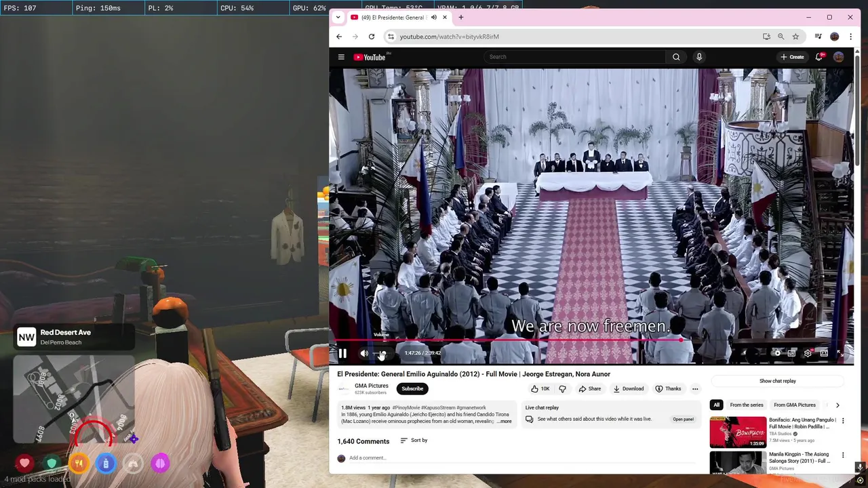868x488 pixels.
Task: Open GMA Pictures channel avatar
Action: pos(344,389)
